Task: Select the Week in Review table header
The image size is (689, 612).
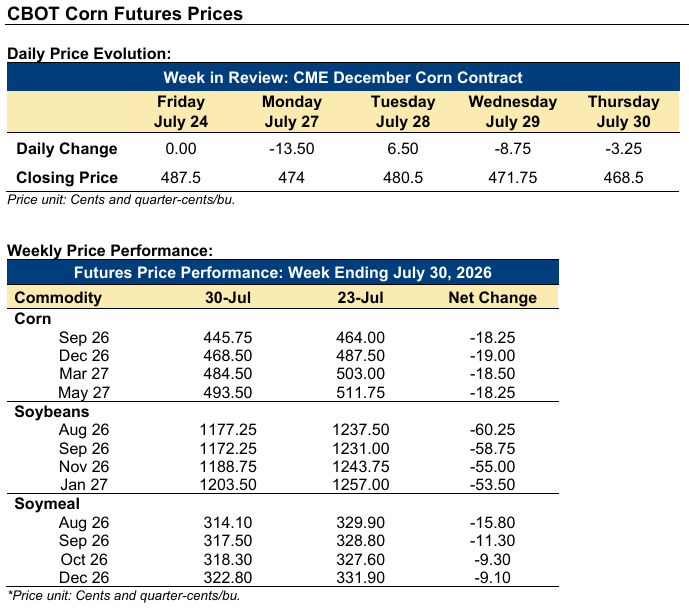Action: tap(343, 77)
